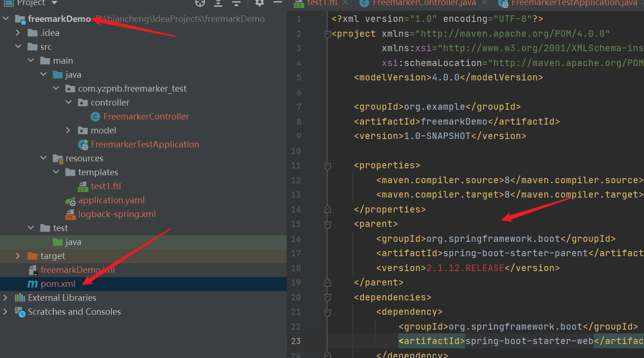Select freemarkDemo.iml file name in tree
644x358 pixels.
pyautogui.click(x=78, y=270)
